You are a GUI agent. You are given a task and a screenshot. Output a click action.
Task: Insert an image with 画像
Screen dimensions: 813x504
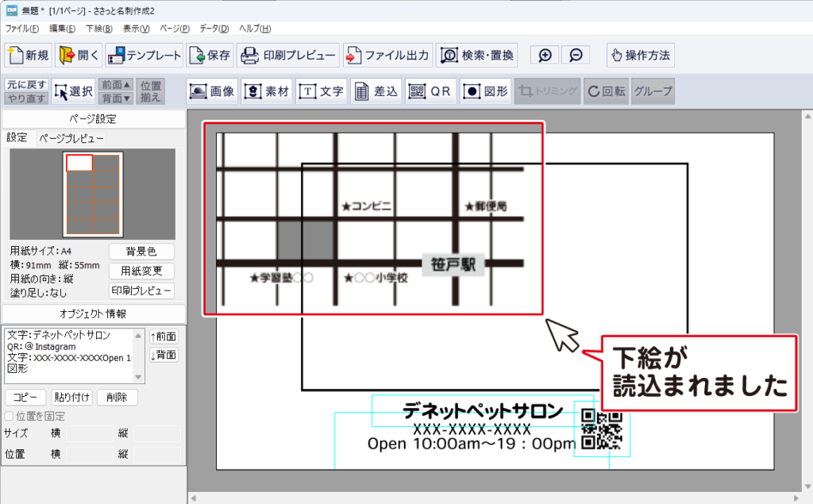click(x=213, y=91)
